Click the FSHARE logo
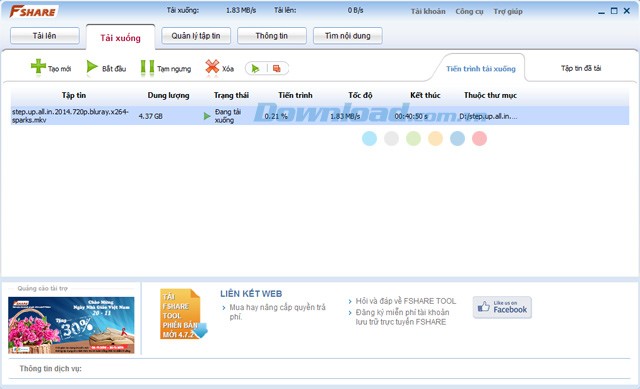The height and width of the screenshot is (389, 640). [x=33, y=11]
